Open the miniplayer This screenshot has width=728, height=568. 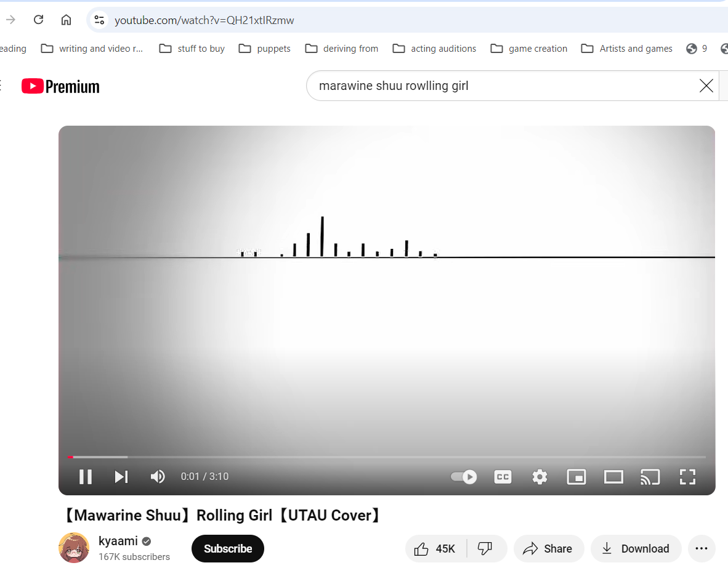pos(576,476)
